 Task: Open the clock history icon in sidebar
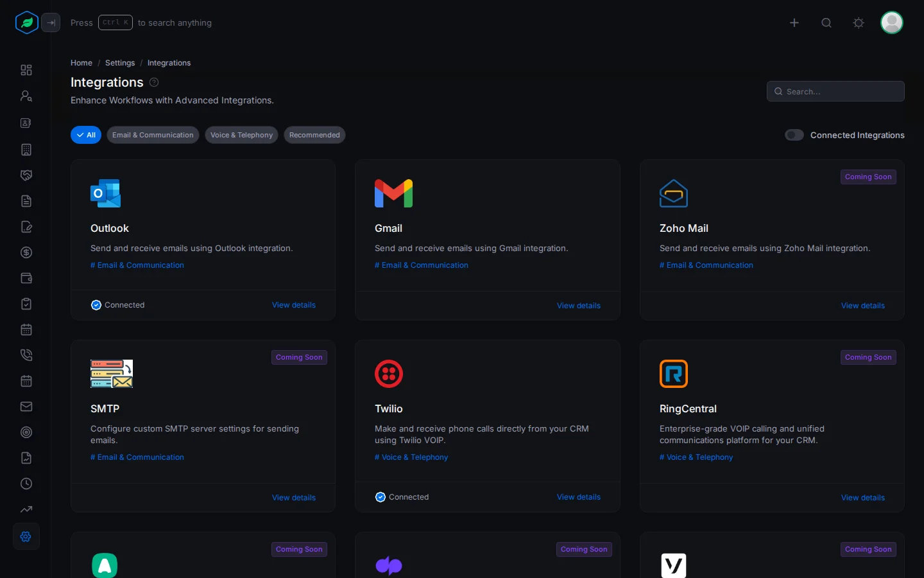click(x=26, y=484)
